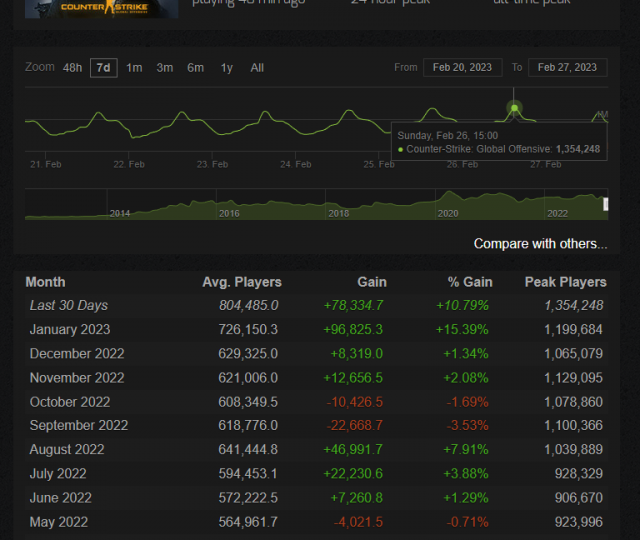
Task: Show the 1y chart range
Action: [227, 68]
